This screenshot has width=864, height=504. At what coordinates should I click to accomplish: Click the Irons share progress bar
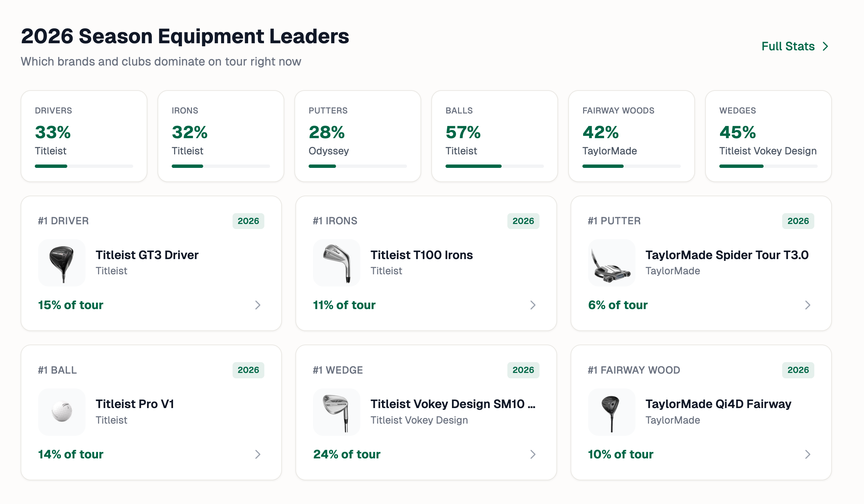tap(221, 166)
